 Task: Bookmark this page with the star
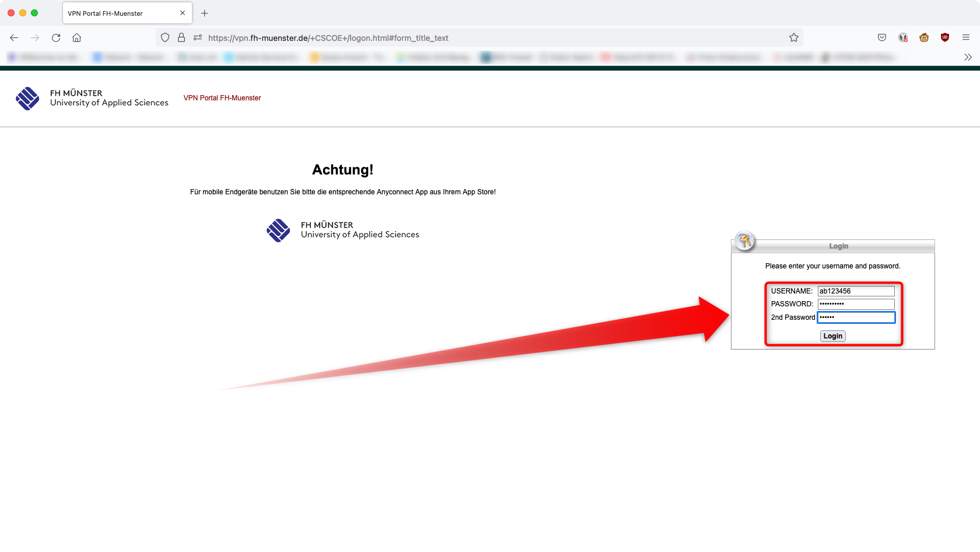tap(794, 38)
